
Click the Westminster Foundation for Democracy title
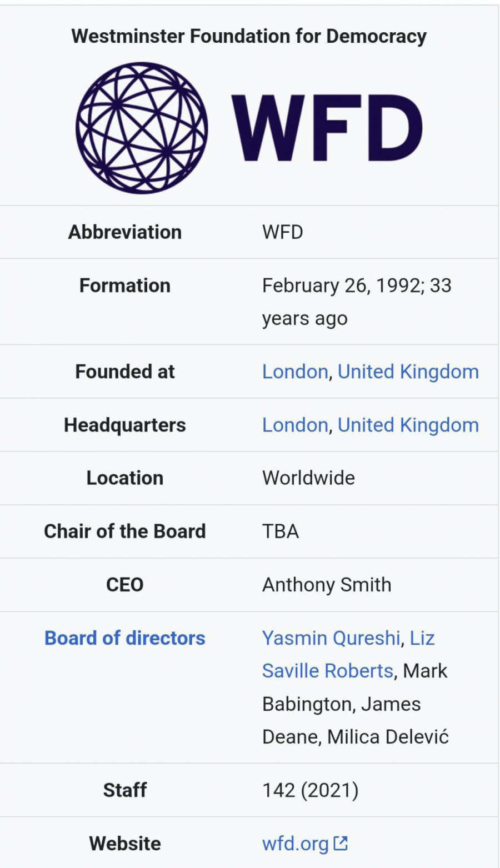pyautogui.click(x=249, y=36)
